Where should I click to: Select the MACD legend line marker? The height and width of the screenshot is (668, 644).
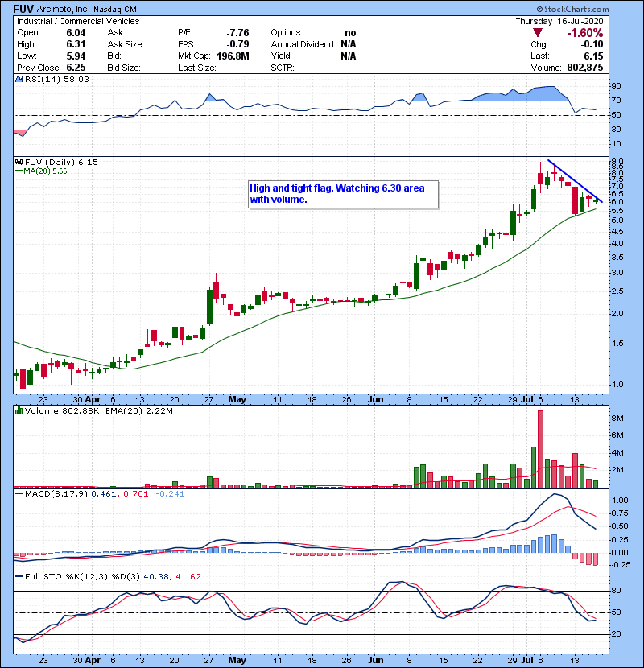pyautogui.click(x=19, y=494)
